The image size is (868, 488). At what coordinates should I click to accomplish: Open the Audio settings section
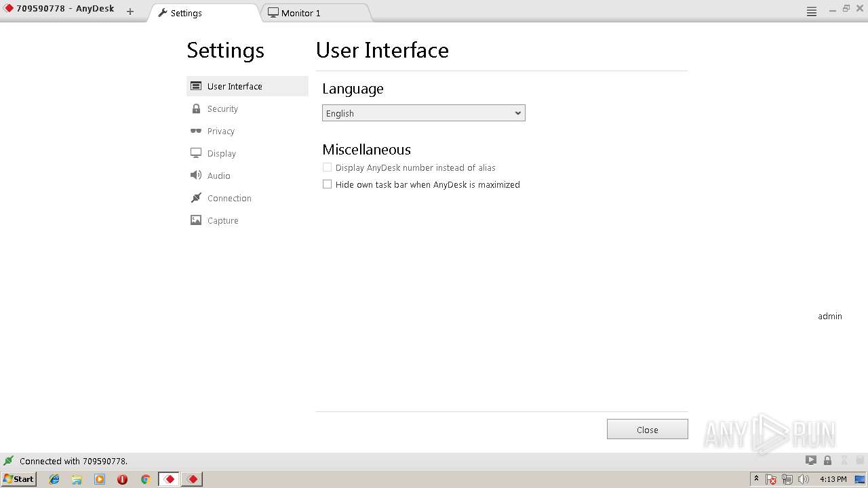(247, 176)
